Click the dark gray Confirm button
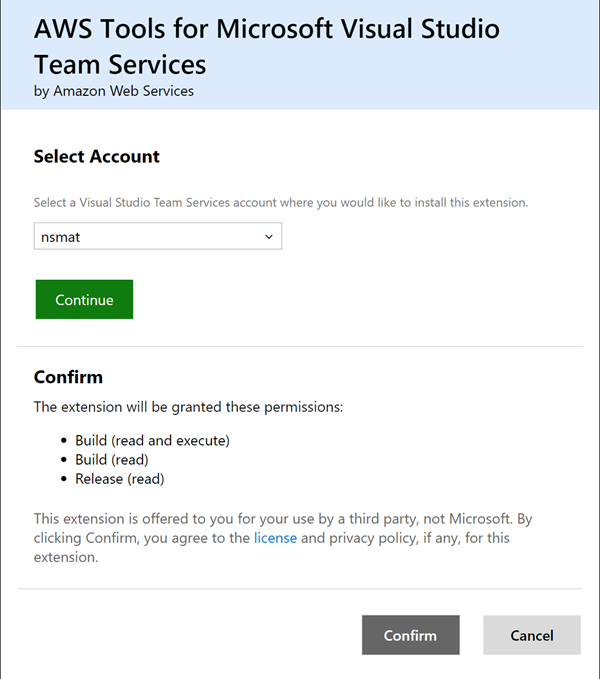This screenshot has height=679, width=600. [410, 635]
